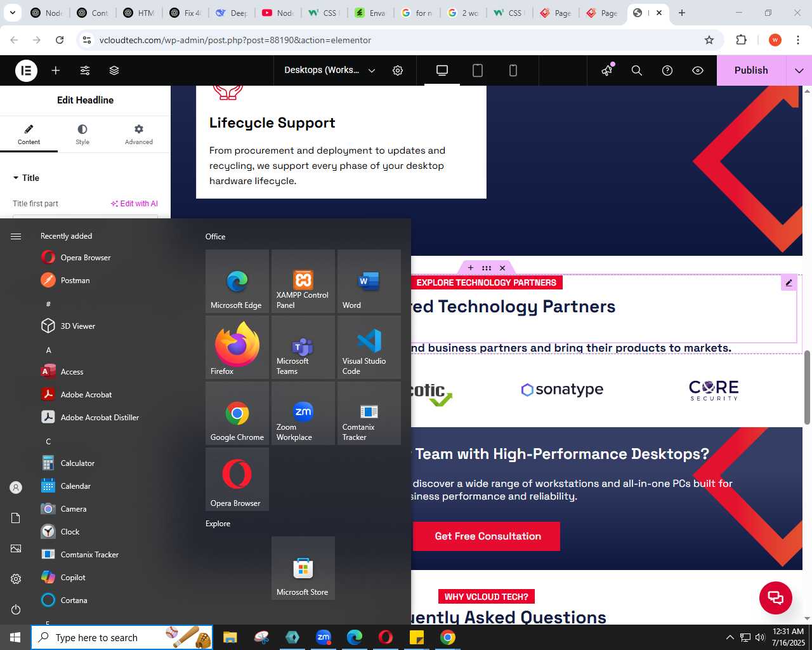The image size is (812, 650).
Task: Click the sonatype partner logo
Action: pyautogui.click(x=562, y=390)
